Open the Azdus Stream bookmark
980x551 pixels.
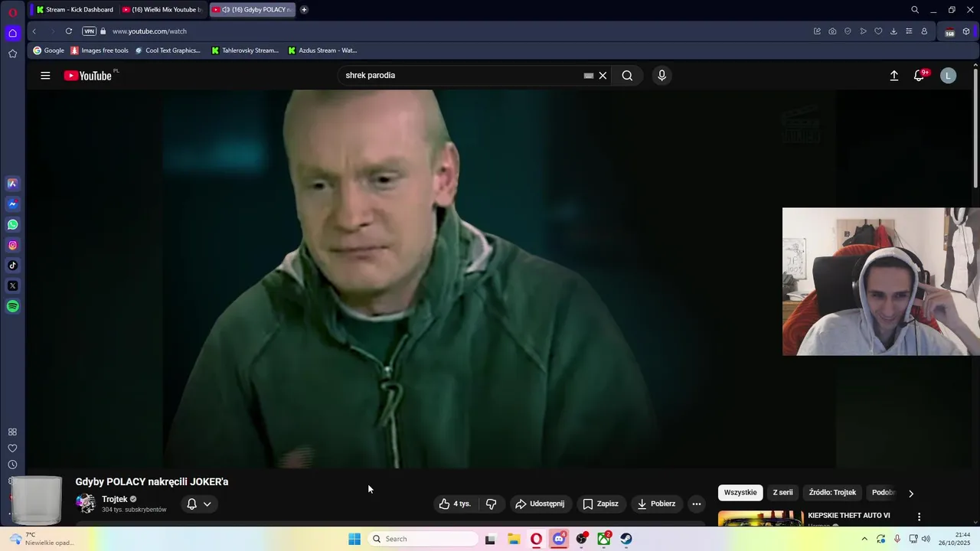tap(322, 51)
